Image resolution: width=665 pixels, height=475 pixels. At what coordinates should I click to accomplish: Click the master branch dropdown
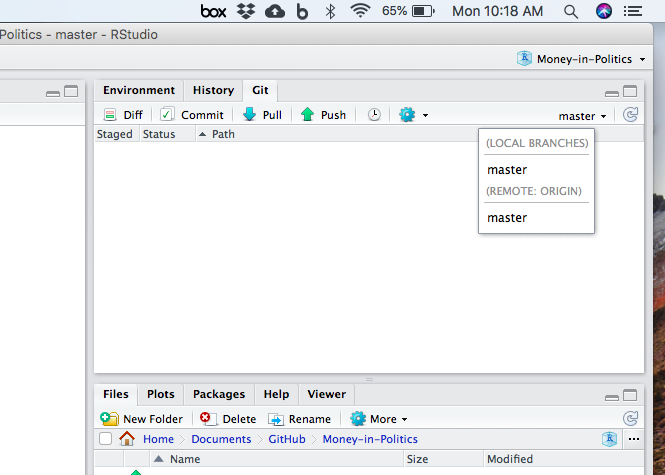(x=582, y=116)
